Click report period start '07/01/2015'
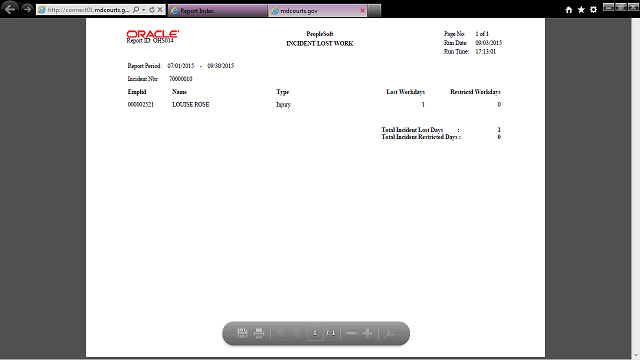640x360 pixels. [x=180, y=66]
